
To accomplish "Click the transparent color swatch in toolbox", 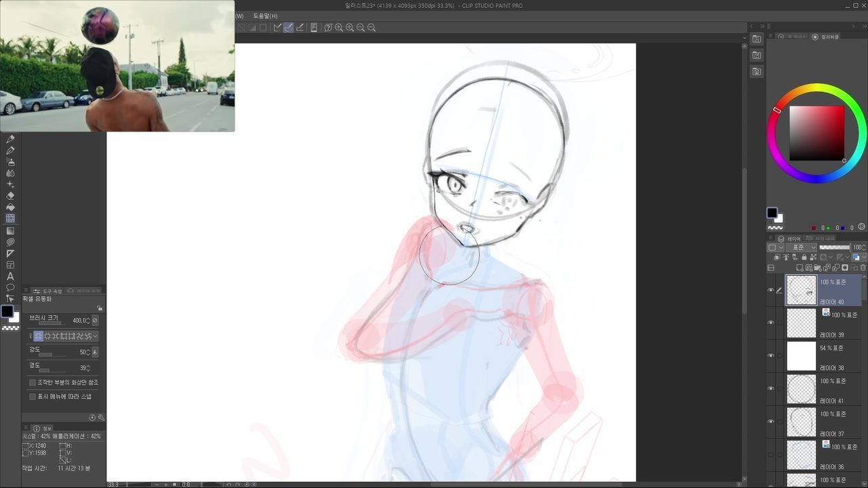I will (10, 328).
